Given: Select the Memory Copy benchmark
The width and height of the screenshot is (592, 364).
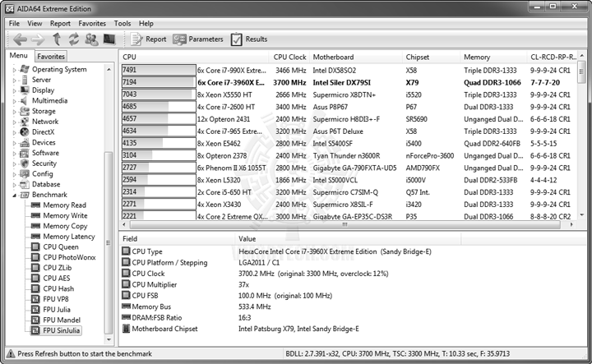Looking at the screenshot, I should (x=65, y=226).
